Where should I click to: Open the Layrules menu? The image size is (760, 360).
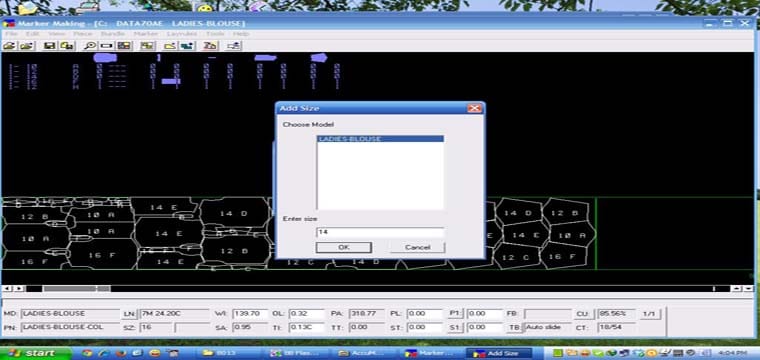pos(182,34)
